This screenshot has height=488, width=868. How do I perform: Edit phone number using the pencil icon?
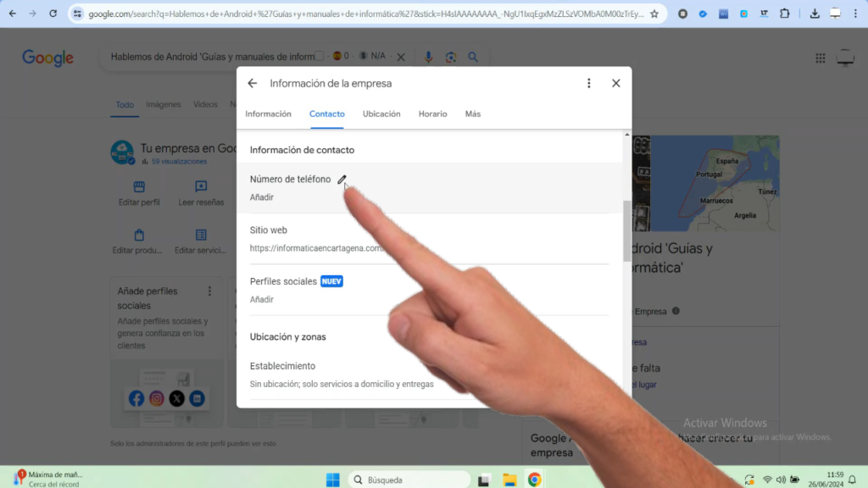point(342,180)
